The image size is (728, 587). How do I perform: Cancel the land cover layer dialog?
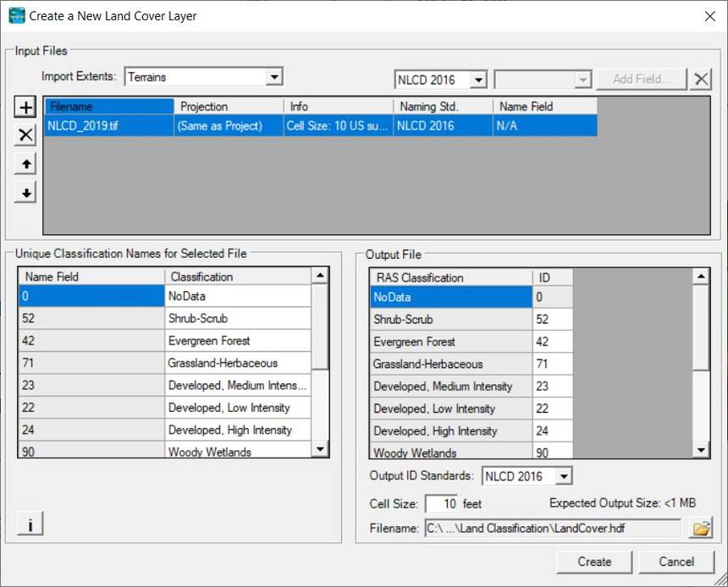coord(676,562)
